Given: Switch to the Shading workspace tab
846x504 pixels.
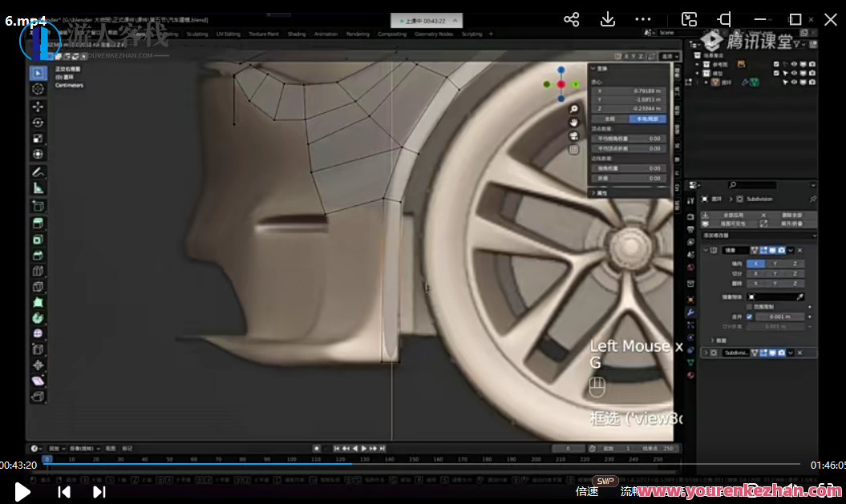Looking at the screenshot, I should point(298,34).
